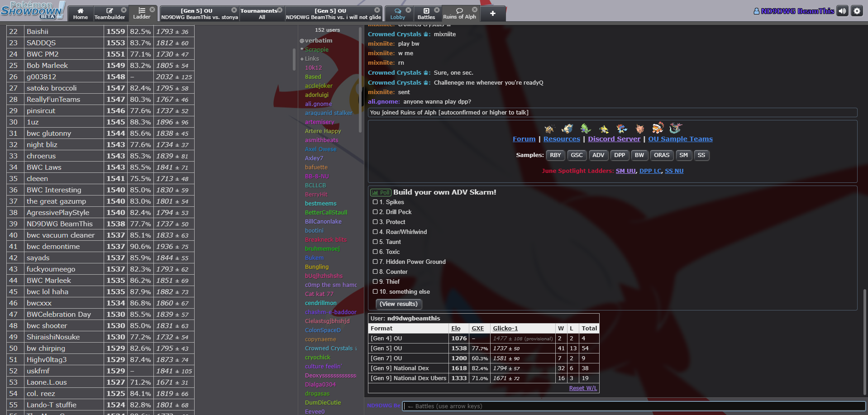Screen dimensions: 868x415
Task: Open the options gear icon
Action: tap(857, 11)
